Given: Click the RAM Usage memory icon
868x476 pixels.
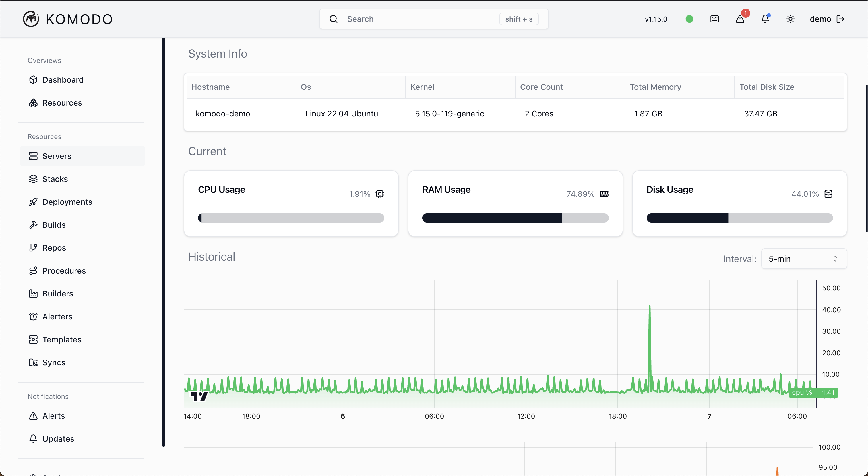Looking at the screenshot, I should 604,194.
